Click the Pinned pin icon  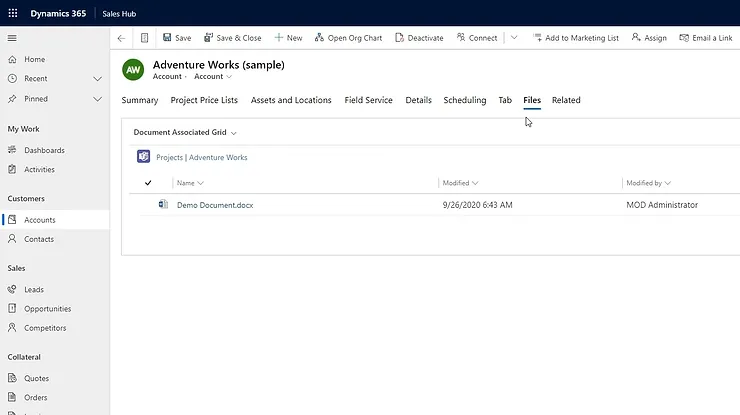tap(12, 99)
